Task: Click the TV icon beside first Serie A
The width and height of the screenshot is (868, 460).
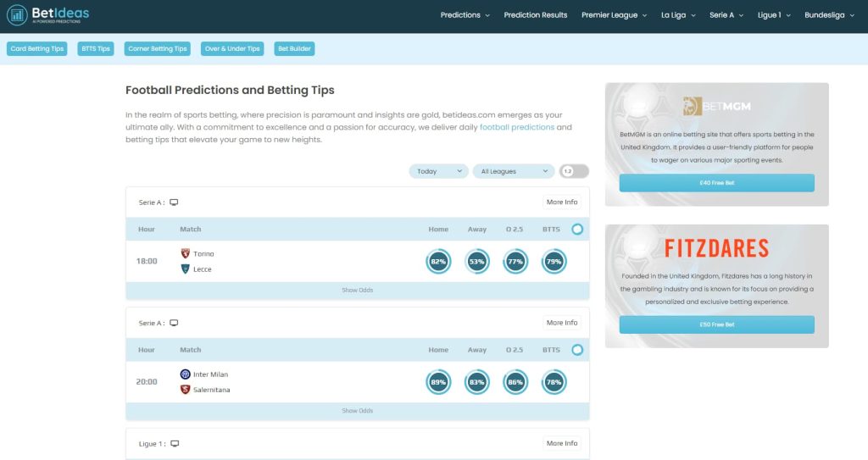Action: pyautogui.click(x=174, y=202)
